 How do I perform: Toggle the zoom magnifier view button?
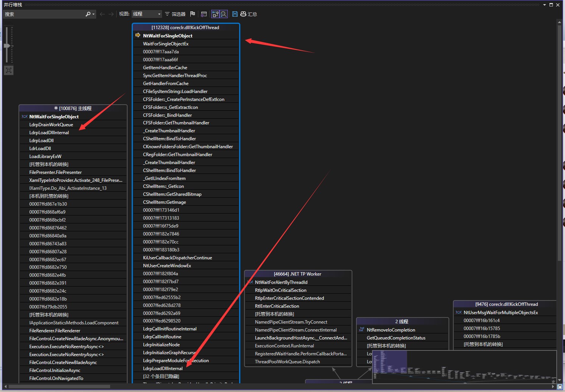click(x=224, y=14)
